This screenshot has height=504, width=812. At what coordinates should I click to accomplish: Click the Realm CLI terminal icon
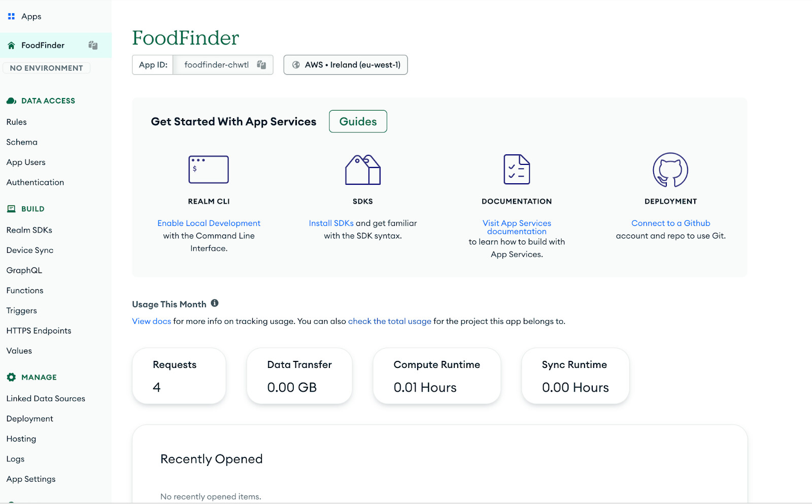click(x=209, y=170)
